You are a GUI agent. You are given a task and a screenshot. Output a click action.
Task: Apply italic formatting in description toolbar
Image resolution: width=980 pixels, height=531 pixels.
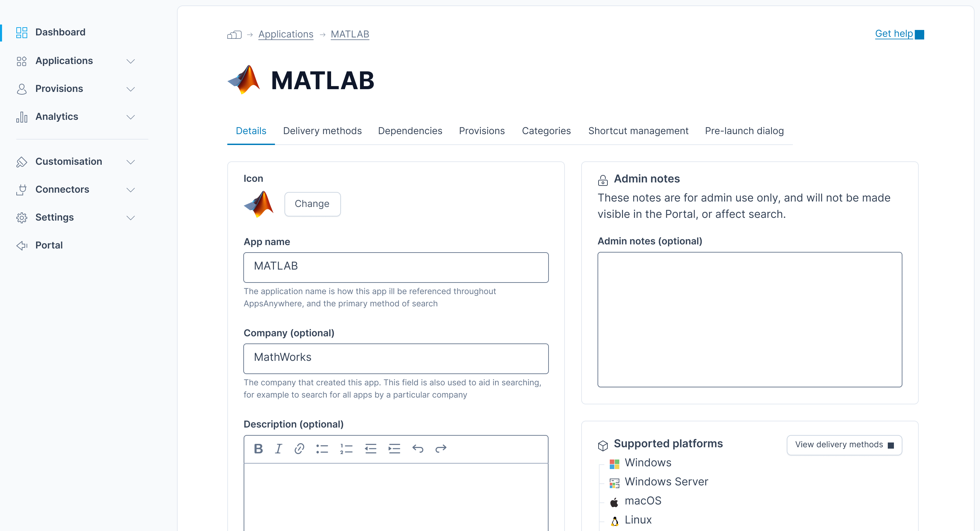coord(278,449)
